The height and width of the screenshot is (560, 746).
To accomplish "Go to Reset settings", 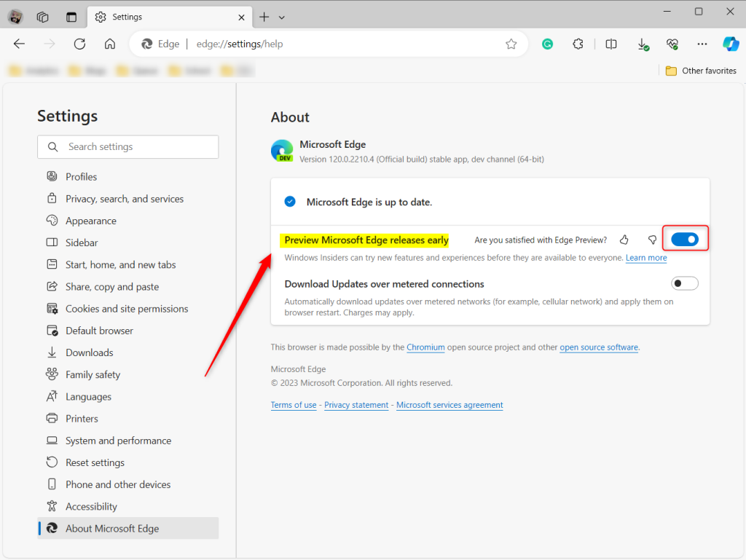I will click(128, 462).
